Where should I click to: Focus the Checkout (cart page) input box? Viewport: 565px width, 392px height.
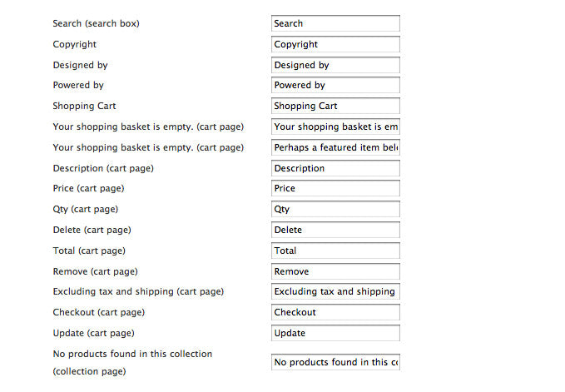point(335,312)
